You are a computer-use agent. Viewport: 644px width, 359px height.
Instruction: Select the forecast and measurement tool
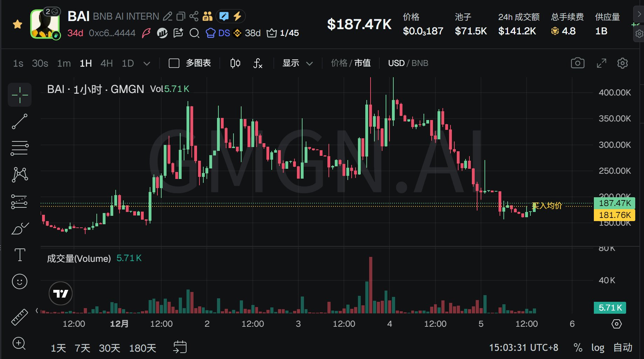pyautogui.click(x=20, y=201)
